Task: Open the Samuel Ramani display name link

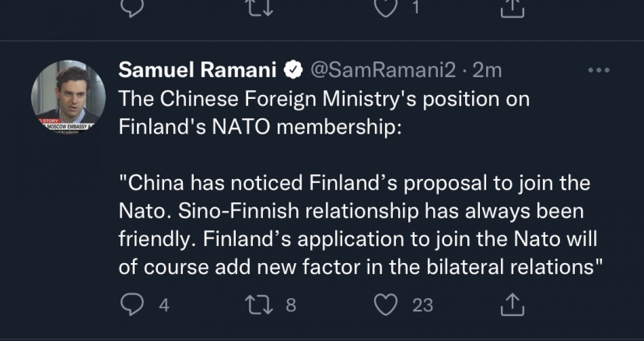Action: 198,70
